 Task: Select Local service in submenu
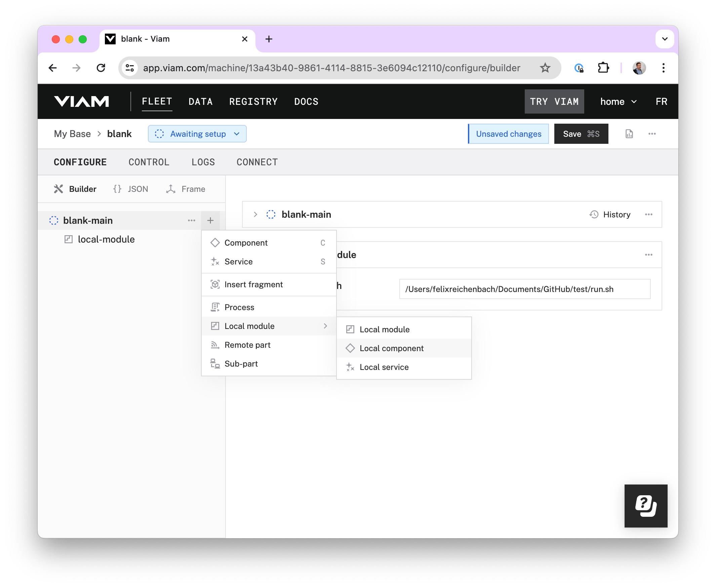[x=404, y=367]
